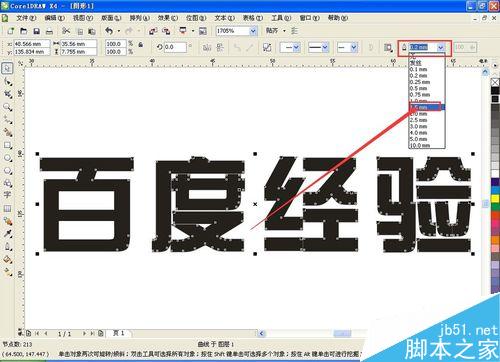Screen dimensions: 500x362
Task: Click the Copy icon
Action: click(x=80, y=31)
